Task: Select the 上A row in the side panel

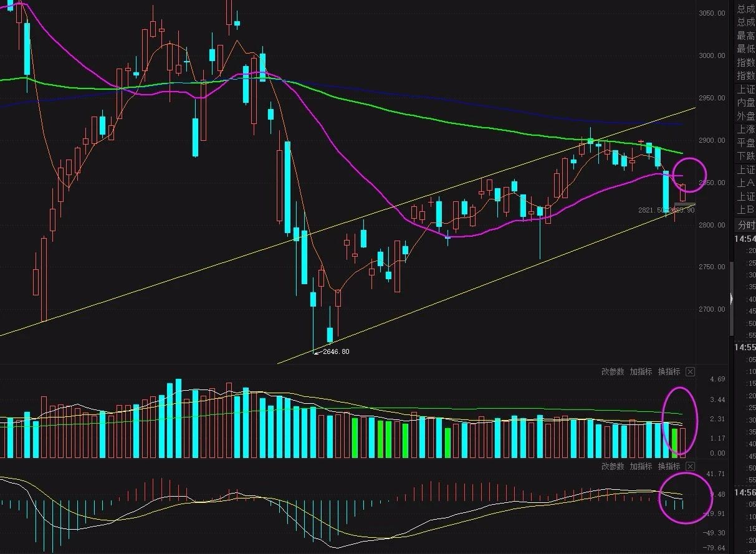Action: 746,183
